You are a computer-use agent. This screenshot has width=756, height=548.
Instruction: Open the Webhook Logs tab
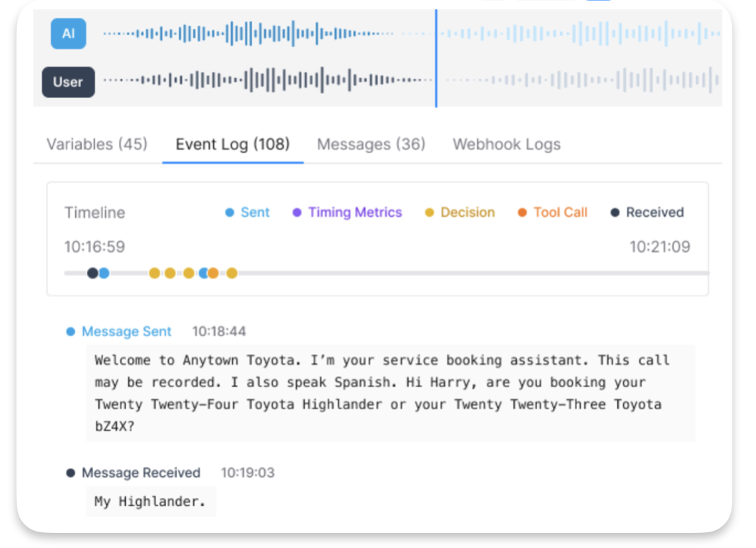[506, 145]
